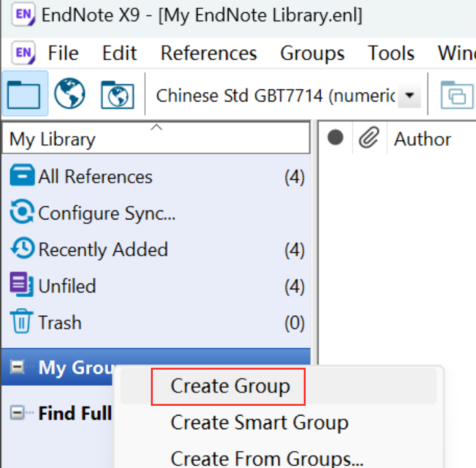This screenshot has height=468, width=476.
Task: Switch to Local Library Mode folder icon
Action: point(25,94)
